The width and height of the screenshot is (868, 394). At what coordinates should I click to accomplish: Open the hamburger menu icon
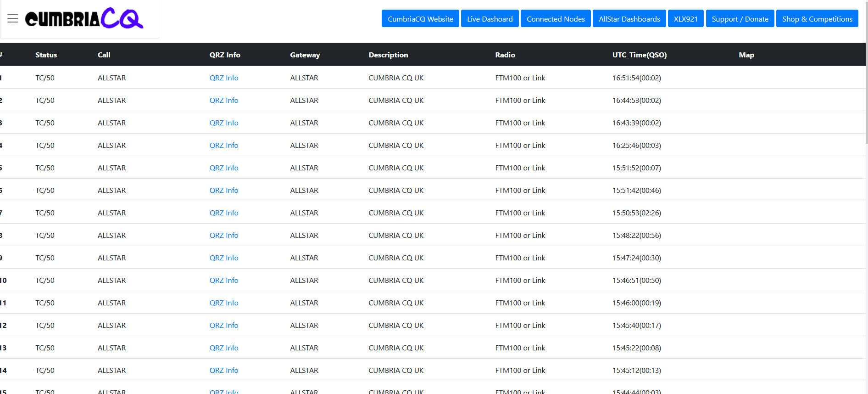click(x=13, y=18)
